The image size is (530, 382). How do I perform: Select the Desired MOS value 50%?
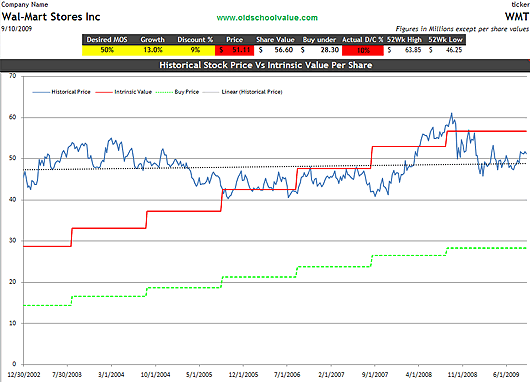107,50
